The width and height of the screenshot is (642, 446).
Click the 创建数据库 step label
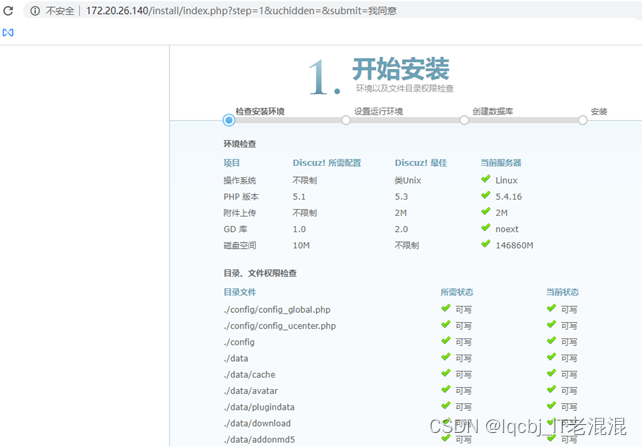point(493,111)
